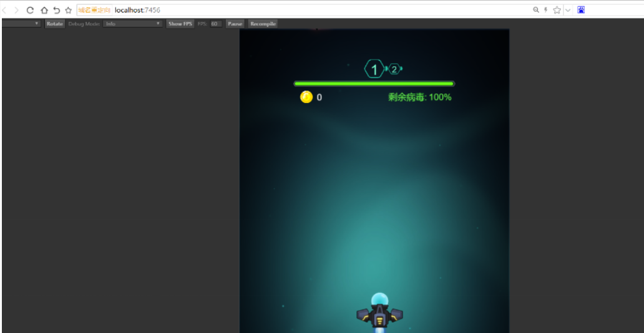Open the device resolution dropdown
Screen dimensions: 644x333
coord(21,24)
